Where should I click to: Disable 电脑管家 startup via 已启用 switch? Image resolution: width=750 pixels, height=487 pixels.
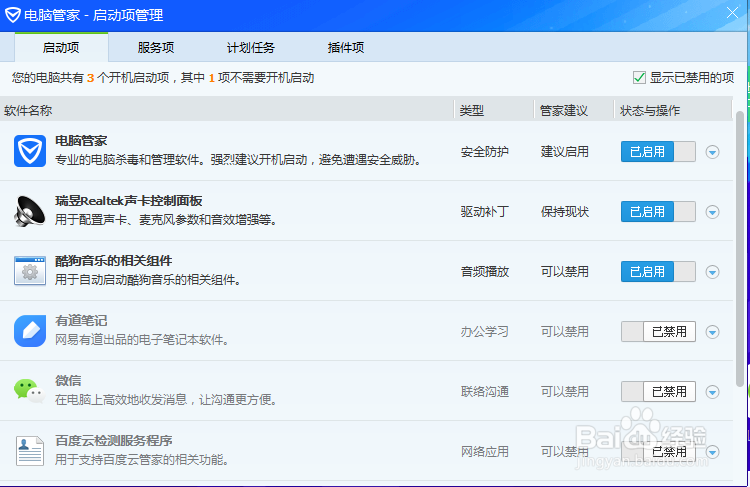[x=658, y=152]
